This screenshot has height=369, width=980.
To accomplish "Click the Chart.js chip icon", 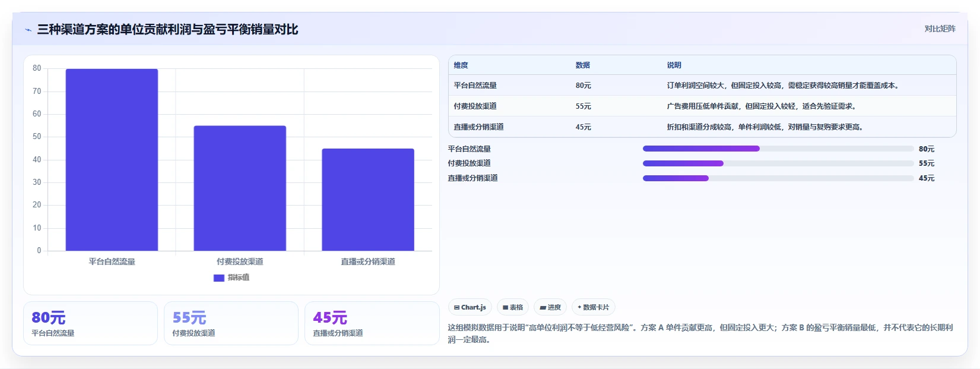I will pyautogui.click(x=456, y=307).
